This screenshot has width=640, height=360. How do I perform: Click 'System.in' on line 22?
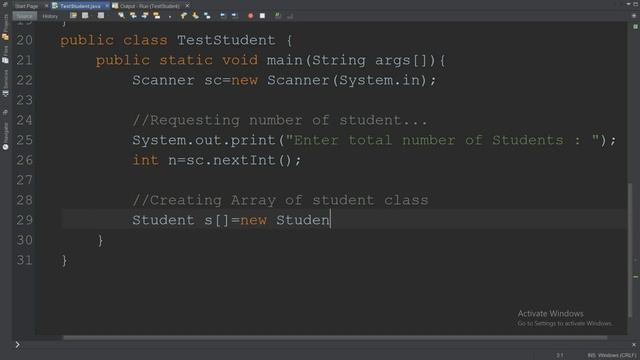(x=380, y=80)
